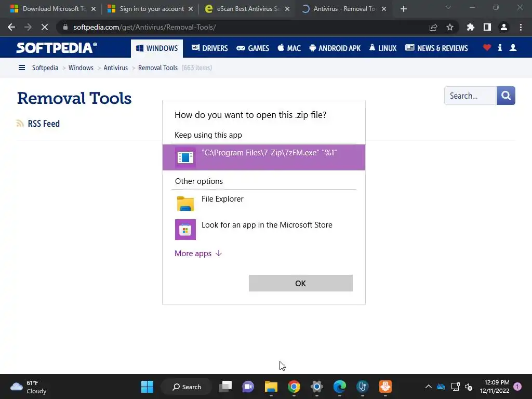
Task: Open the WINDOWS section in the Softpedia nav
Action: [x=157, y=48]
